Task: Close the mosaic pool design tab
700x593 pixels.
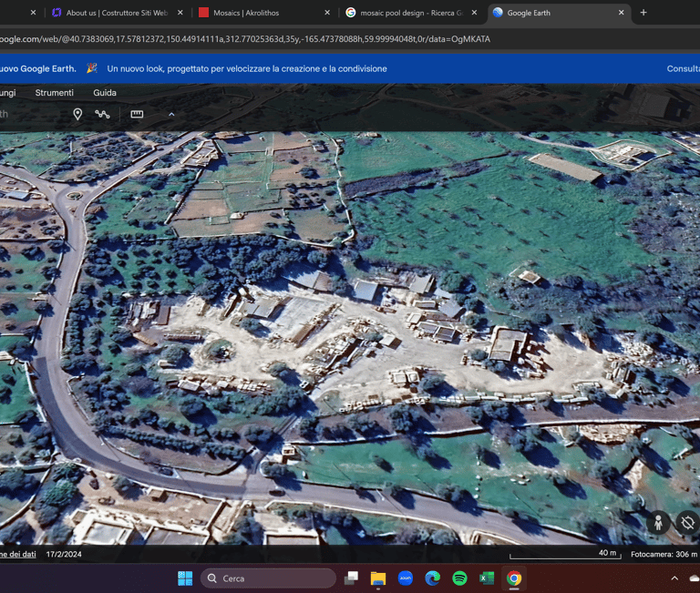Action: [x=474, y=13]
